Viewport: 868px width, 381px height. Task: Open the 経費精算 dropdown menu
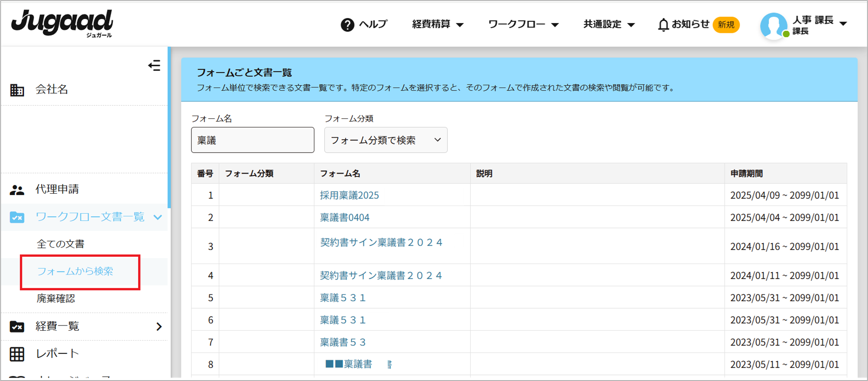point(437,24)
